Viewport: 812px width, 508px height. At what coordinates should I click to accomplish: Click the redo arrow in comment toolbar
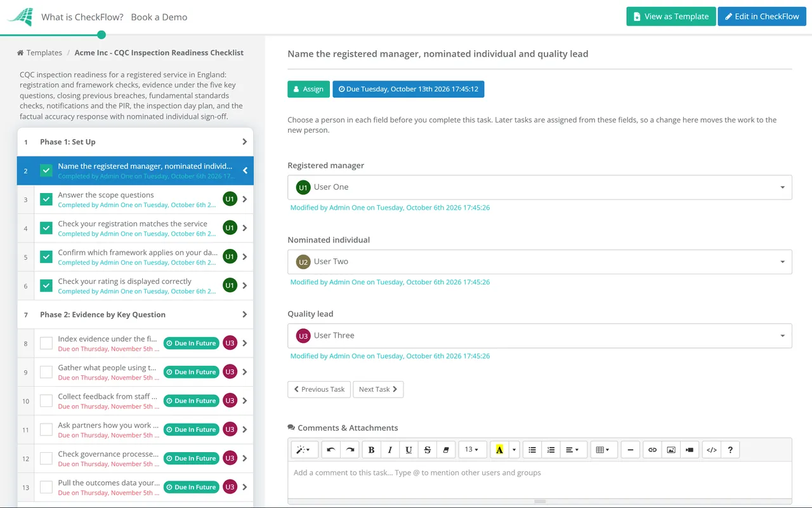(x=350, y=450)
